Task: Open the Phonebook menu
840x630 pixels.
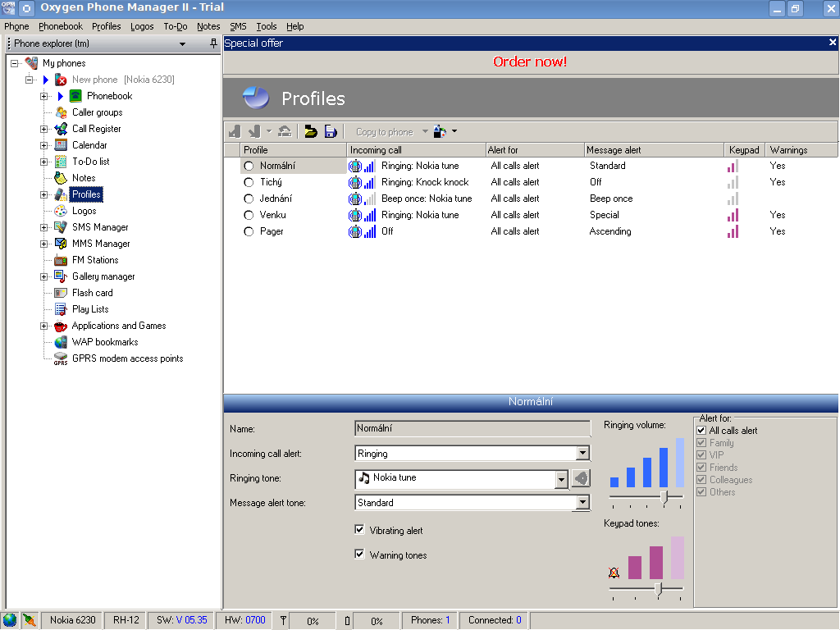Action: [61, 26]
